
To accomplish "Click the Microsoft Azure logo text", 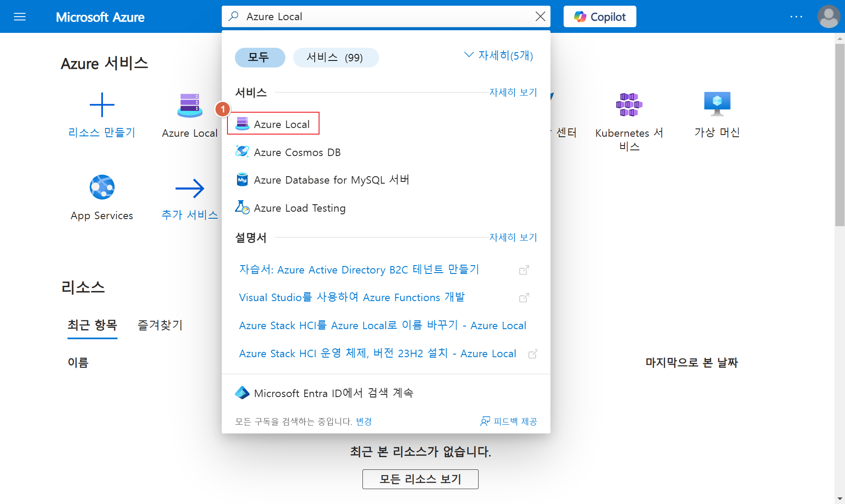I will point(100,17).
